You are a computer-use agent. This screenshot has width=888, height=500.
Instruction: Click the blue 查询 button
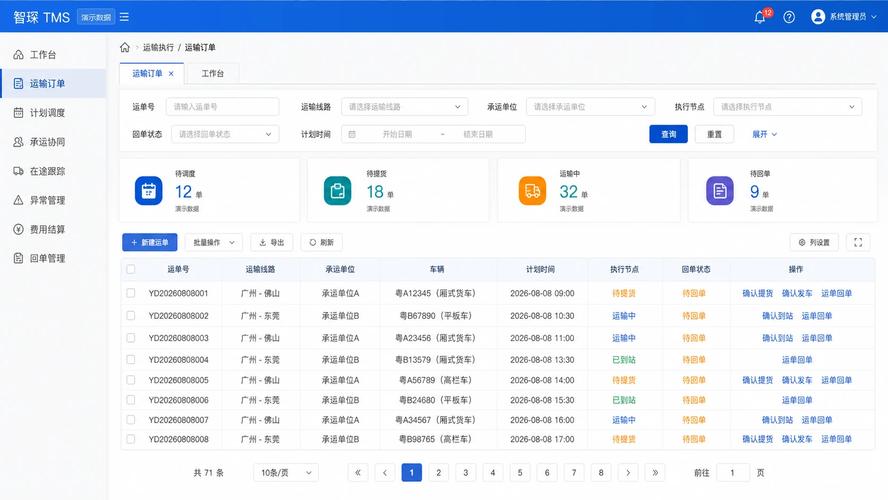pyautogui.click(x=668, y=134)
